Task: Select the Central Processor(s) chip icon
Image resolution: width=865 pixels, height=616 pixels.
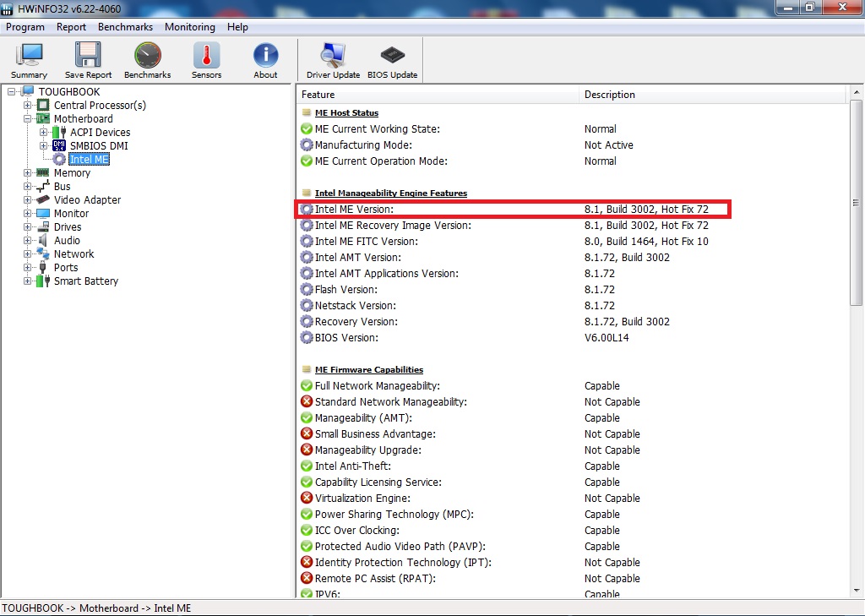Action: tap(43, 105)
